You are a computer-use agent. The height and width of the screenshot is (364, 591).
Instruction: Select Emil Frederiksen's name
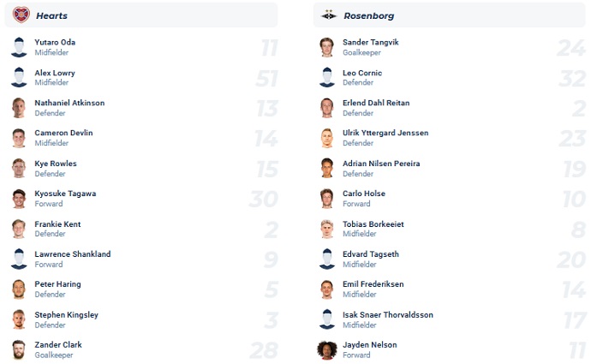click(x=373, y=283)
